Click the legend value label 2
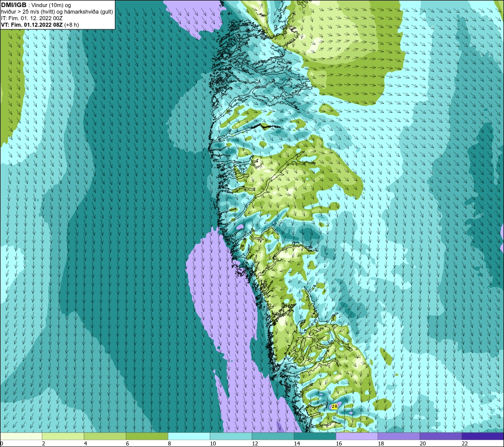The image size is (504, 447). (x=43, y=444)
